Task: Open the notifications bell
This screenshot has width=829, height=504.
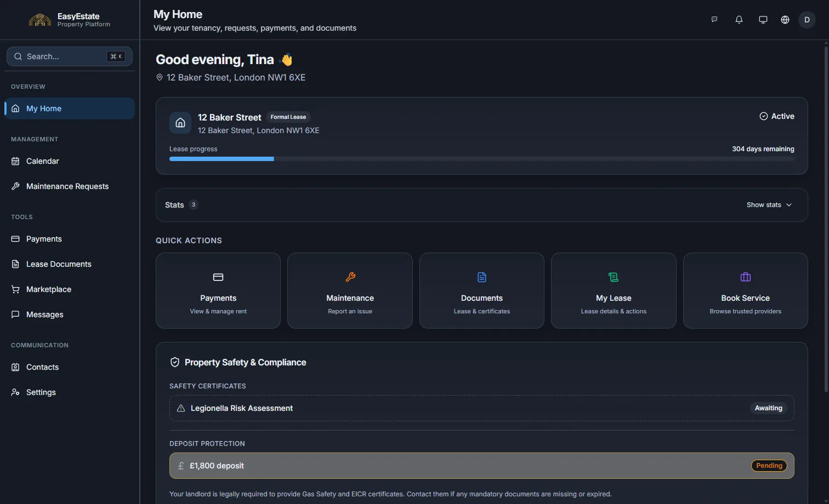Action: (739, 20)
